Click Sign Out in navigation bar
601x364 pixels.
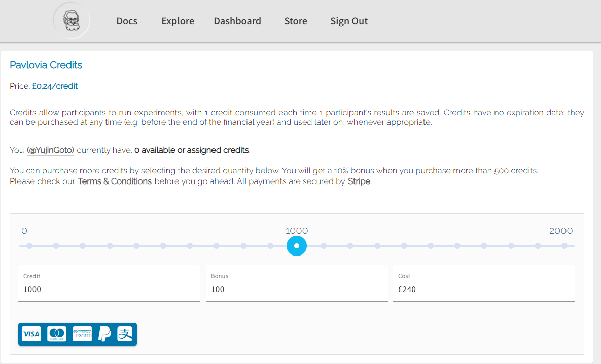pyautogui.click(x=349, y=21)
